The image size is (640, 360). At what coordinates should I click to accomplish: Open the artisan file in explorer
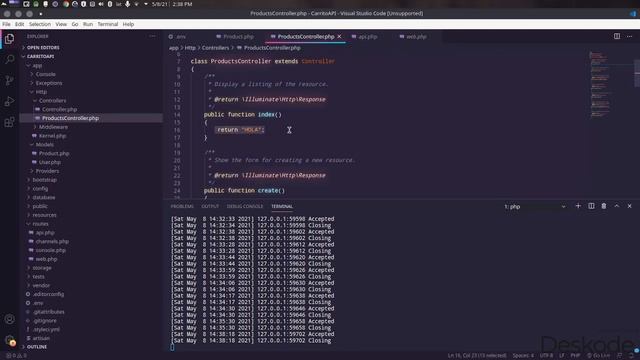tap(41, 338)
